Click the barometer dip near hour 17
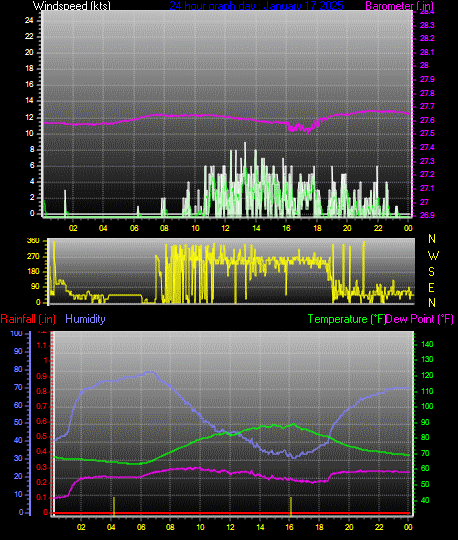The width and height of the screenshot is (458, 540). point(300,127)
